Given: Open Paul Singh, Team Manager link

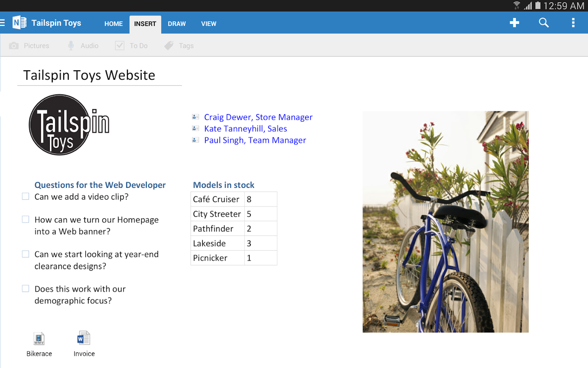Looking at the screenshot, I should [255, 140].
